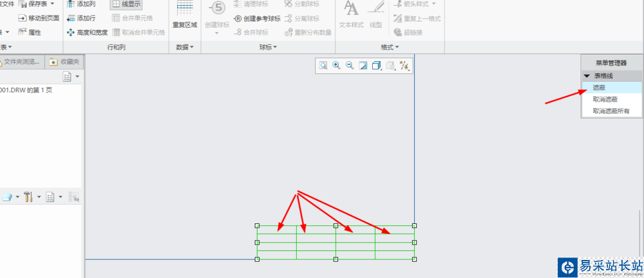Click 添加列 (Add Column)

81,4
